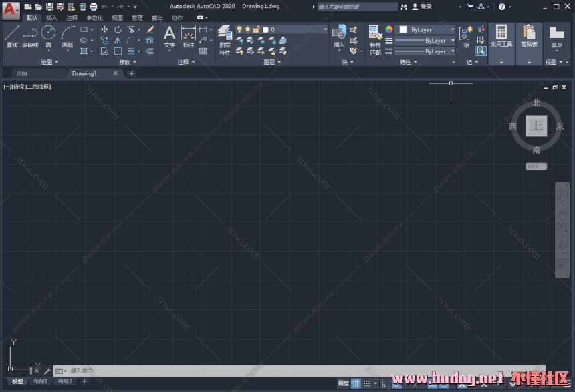Image resolution: width=575 pixels, height=392 pixels.
Task: Activate the Fillet tool
Action: pos(131,40)
